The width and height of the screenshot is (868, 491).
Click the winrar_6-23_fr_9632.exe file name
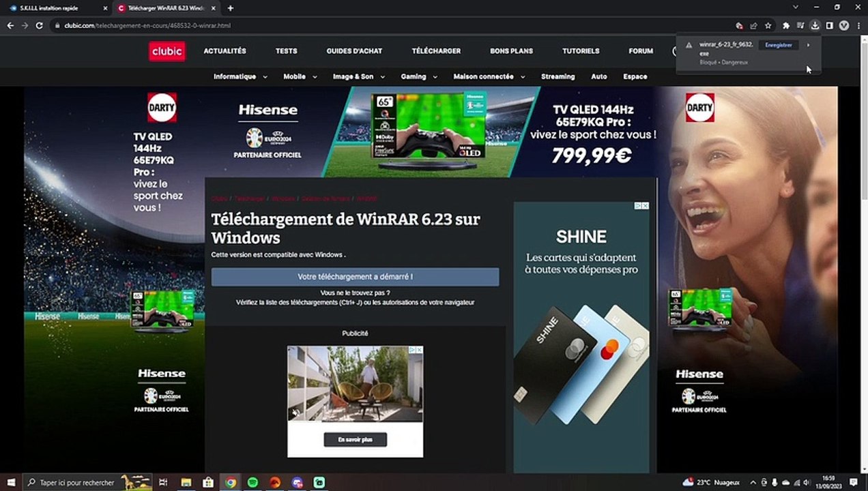(x=725, y=48)
